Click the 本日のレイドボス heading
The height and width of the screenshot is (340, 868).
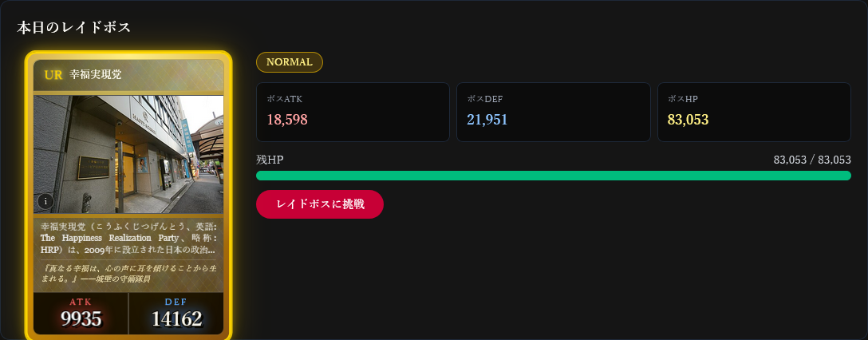click(x=74, y=27)
